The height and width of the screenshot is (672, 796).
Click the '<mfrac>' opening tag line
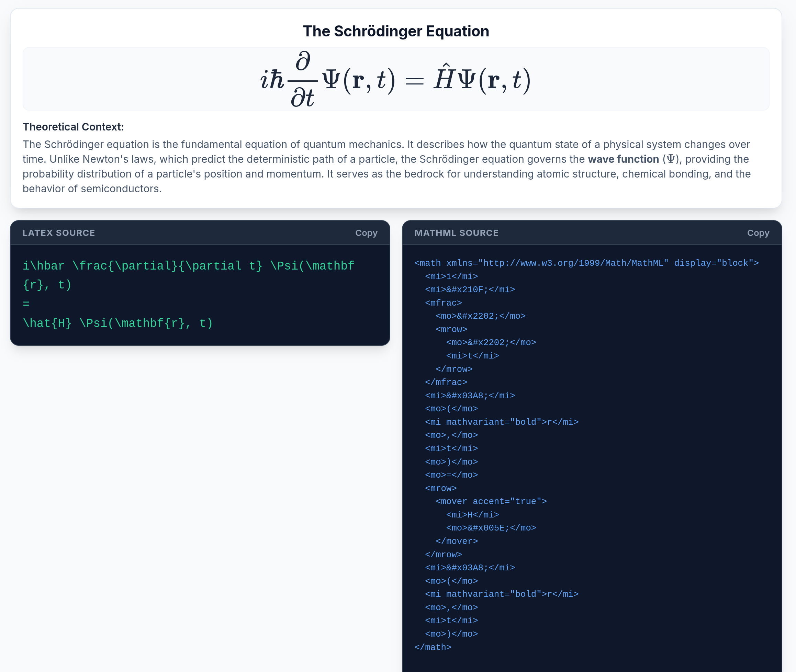click(x=444, y=303)
